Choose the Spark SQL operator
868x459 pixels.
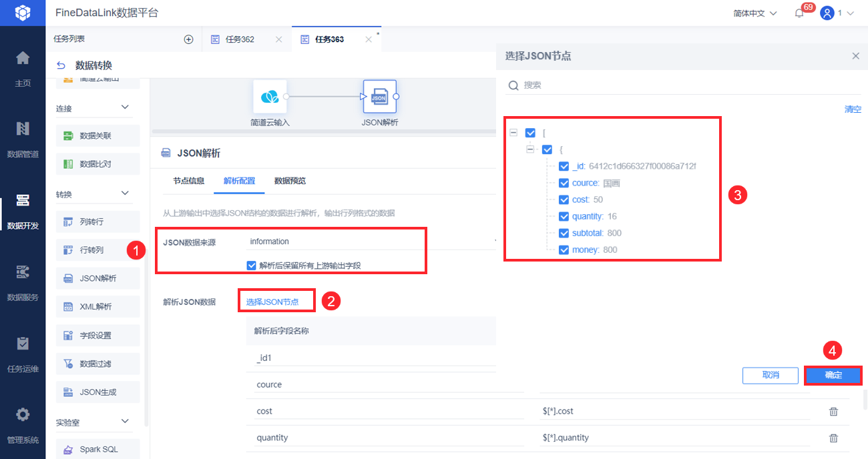[x=98, y=449]
